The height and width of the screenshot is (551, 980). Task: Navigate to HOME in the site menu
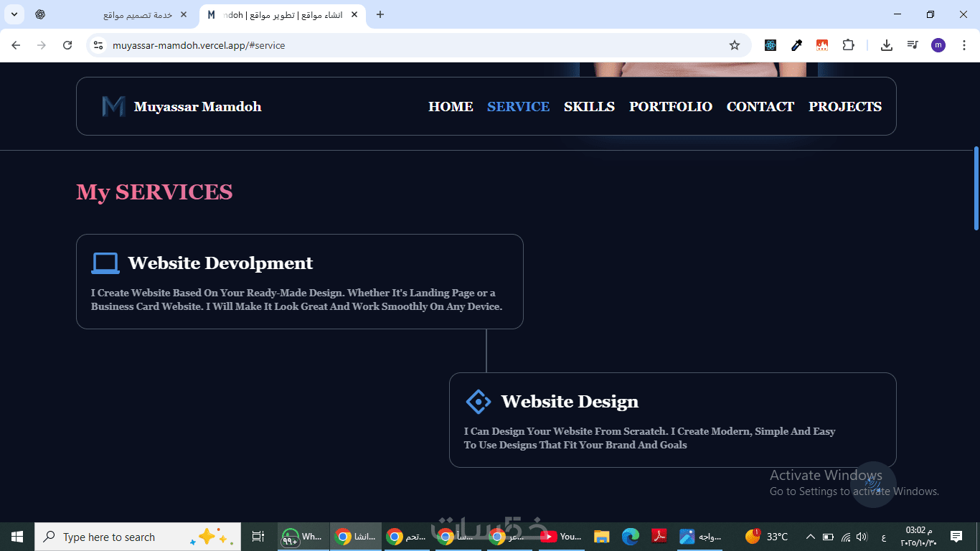point(451,107)
